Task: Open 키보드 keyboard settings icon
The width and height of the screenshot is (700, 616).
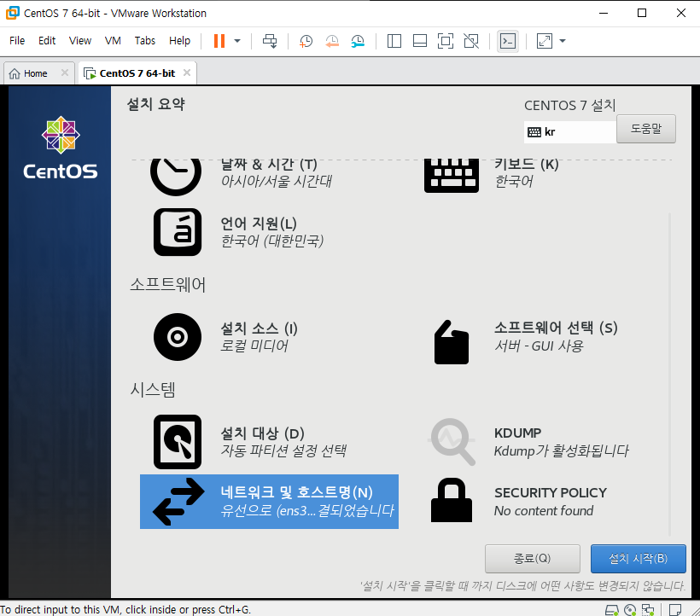Action: point(452,175)
